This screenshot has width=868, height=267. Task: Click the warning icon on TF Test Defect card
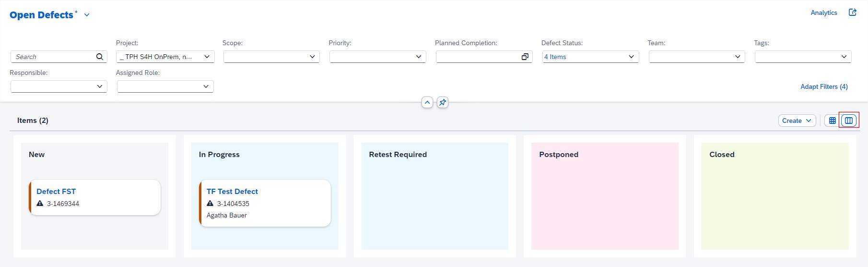(210, 204)
